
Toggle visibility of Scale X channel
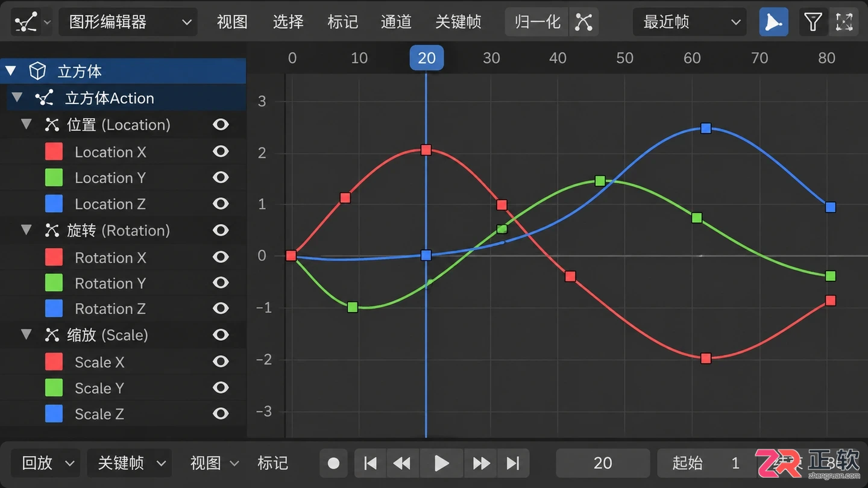click(x=221, y=361)
